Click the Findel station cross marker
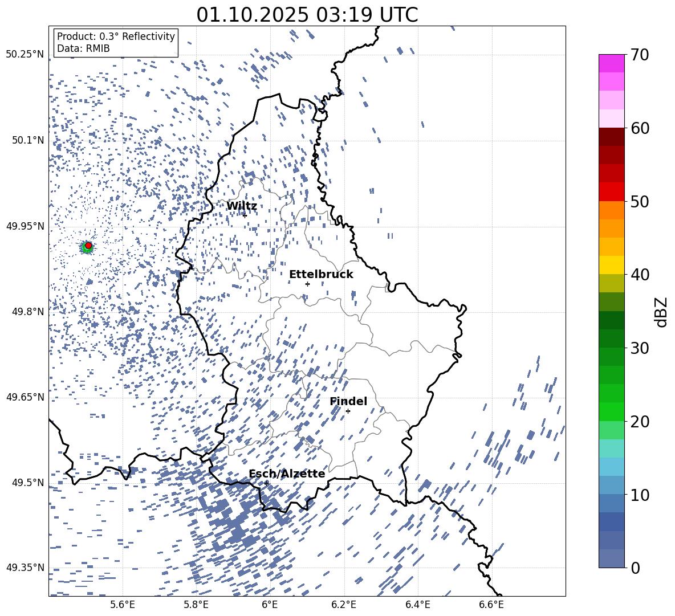 348,411
